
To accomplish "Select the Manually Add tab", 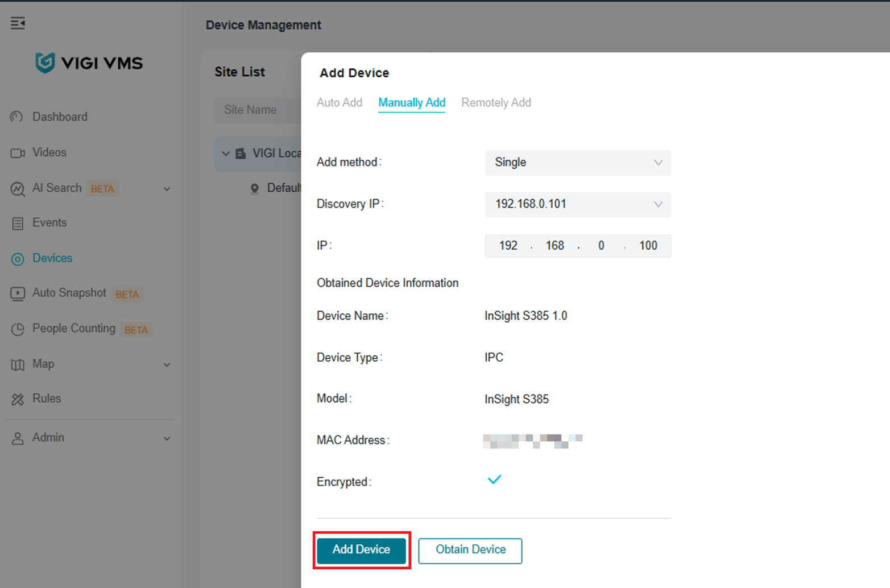I will point(412,103).
